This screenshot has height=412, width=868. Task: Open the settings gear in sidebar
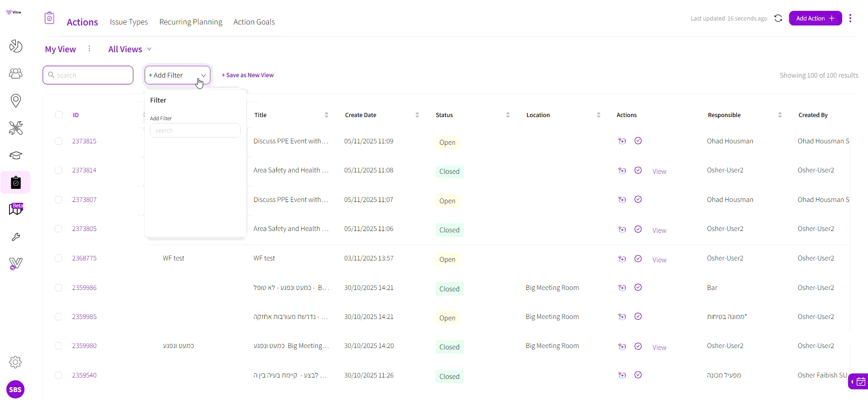(x=15, y=362)
